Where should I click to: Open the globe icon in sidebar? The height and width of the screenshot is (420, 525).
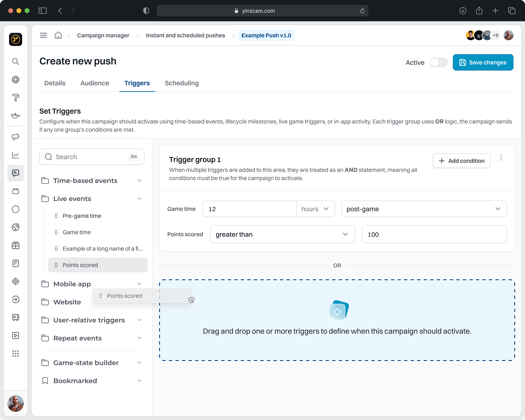[16, 80]
